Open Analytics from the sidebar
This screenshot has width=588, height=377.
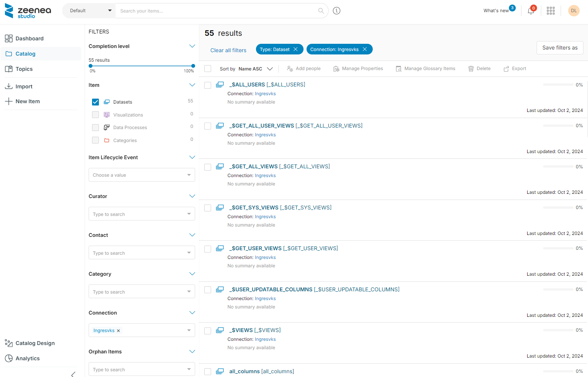coord(27,358)
